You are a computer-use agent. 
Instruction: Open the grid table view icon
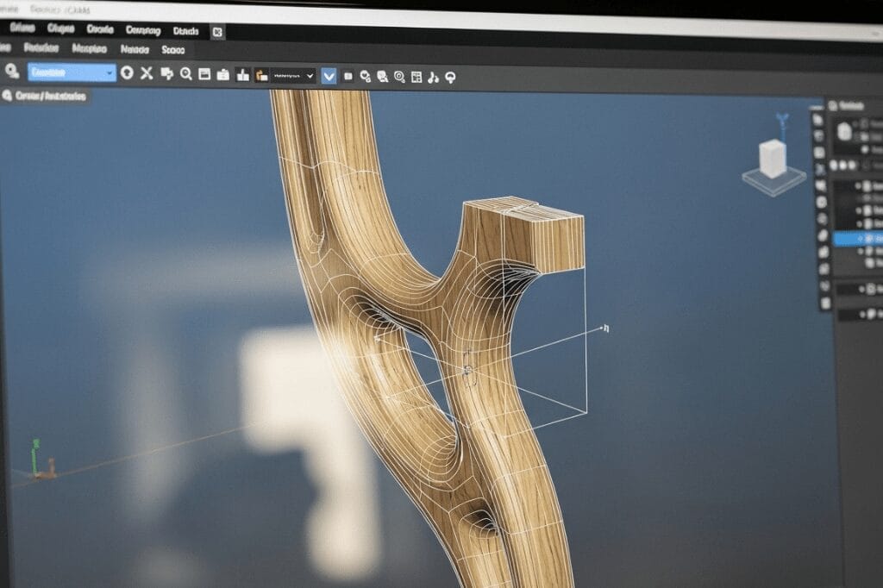click(x=415, y=75)
